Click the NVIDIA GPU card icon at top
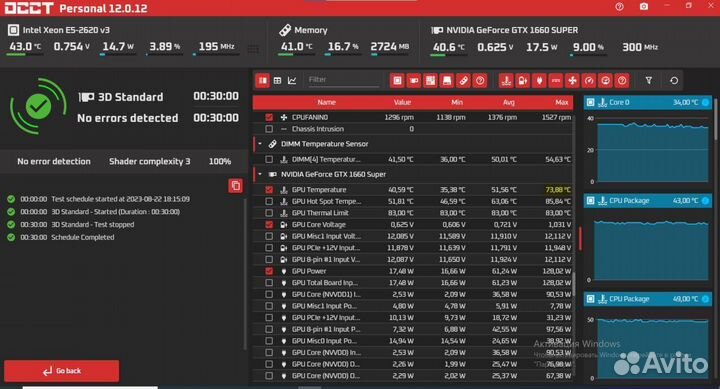This screenshot has width=720, height=389. click(437, 30)
